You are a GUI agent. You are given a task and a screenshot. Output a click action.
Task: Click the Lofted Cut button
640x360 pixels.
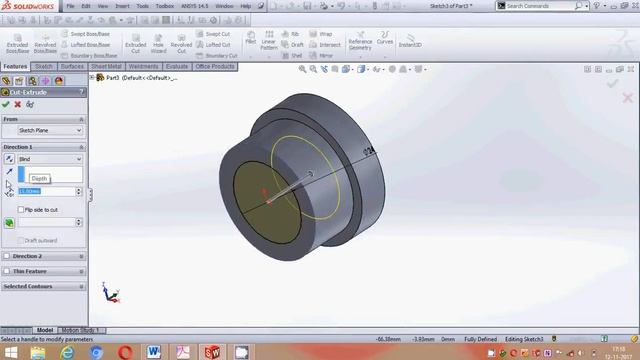tap(213, 44)
